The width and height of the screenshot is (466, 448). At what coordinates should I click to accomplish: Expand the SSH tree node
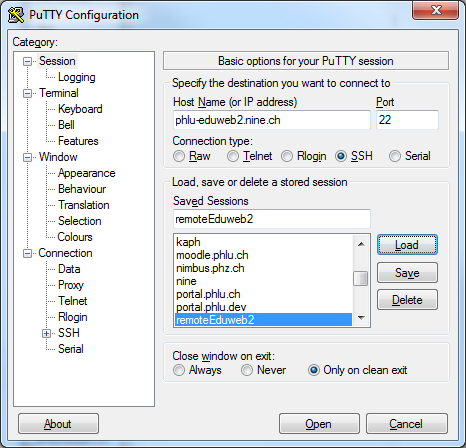(x=46, y=333)
